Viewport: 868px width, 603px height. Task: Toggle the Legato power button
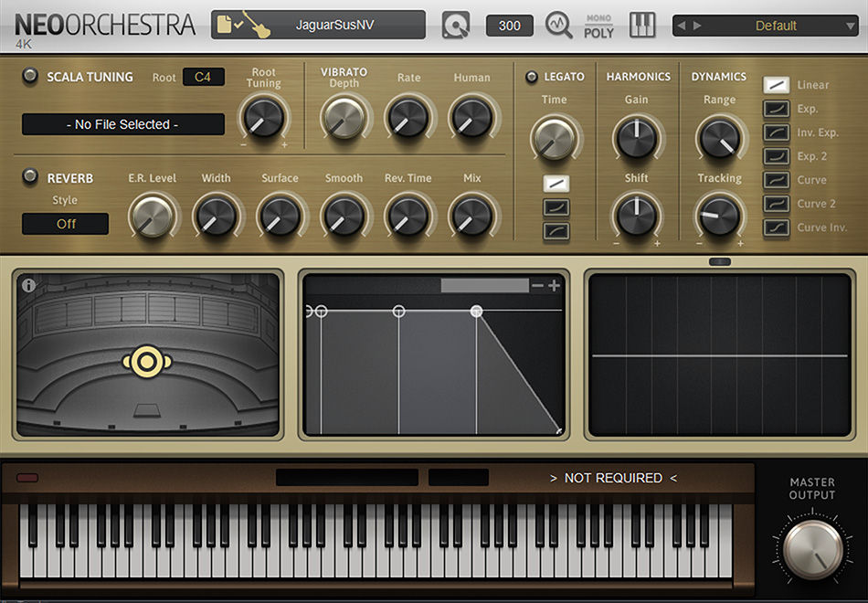(532, 77)
